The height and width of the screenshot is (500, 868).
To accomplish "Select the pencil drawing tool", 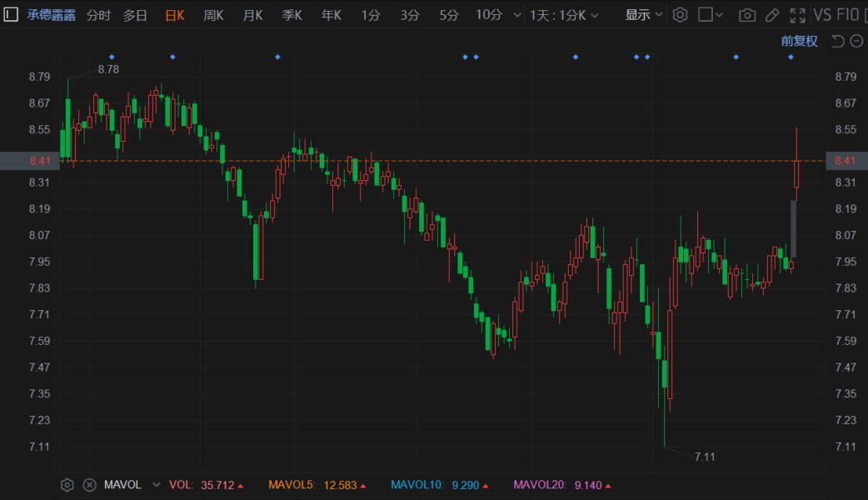I will [x=772, y=15].
